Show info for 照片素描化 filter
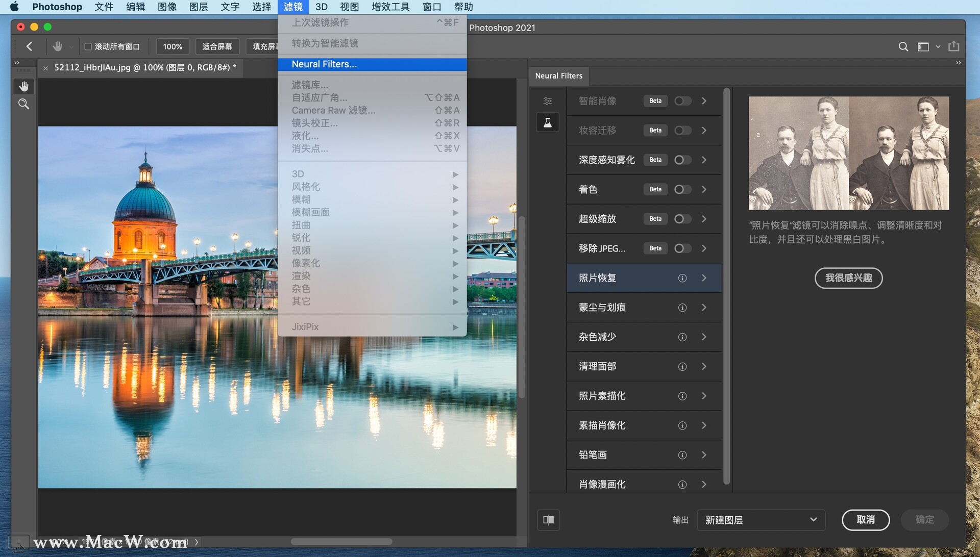The width and height of the screenshot is (980, 557). click(x=682, y=396)
